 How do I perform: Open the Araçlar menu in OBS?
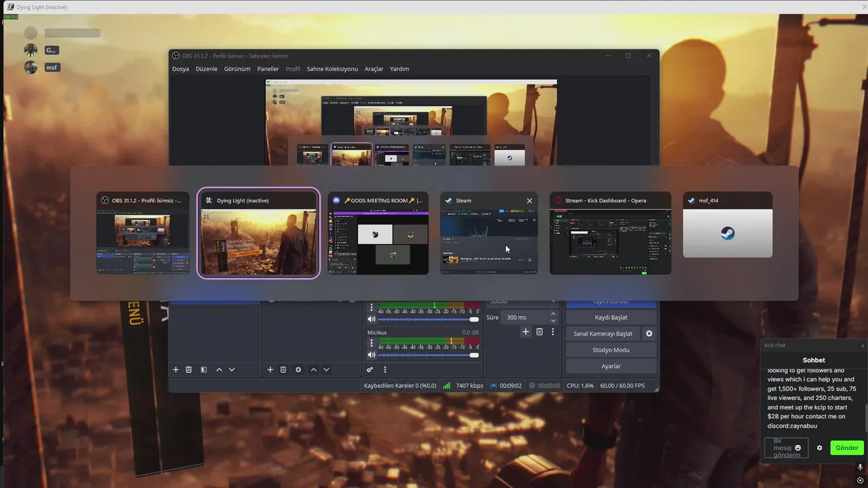click(x=374, y=68)
